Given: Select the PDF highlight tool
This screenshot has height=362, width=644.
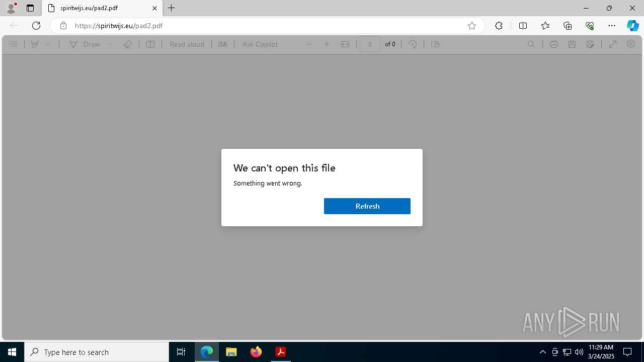Looking at the screenshot, I should pyautogui.click(x=35, y=44).
